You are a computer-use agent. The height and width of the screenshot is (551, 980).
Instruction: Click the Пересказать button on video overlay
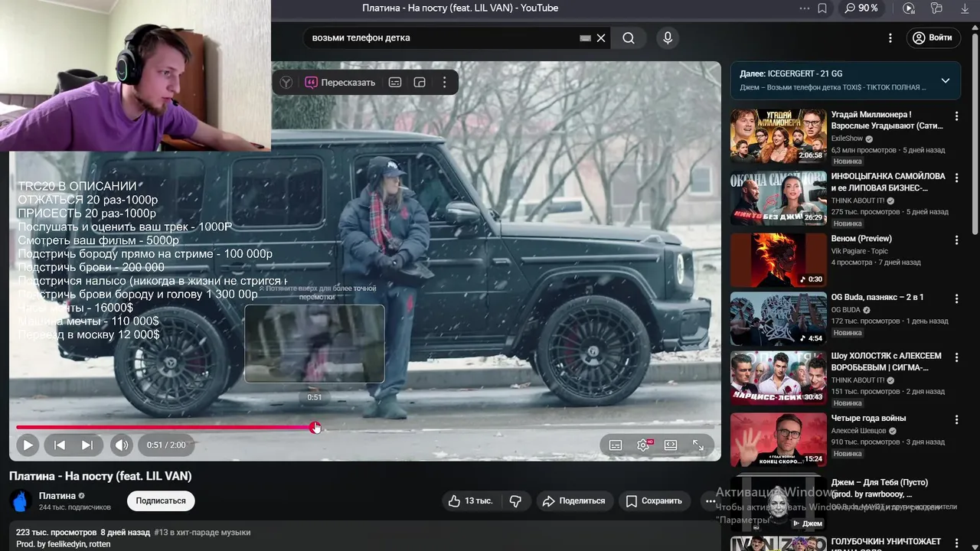[x=340, y=83]
